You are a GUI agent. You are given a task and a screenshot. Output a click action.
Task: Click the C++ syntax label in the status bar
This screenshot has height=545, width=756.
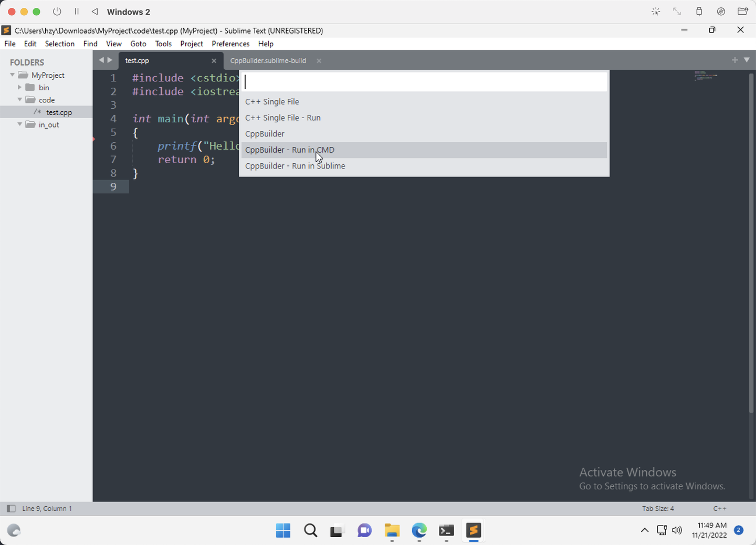720,508
